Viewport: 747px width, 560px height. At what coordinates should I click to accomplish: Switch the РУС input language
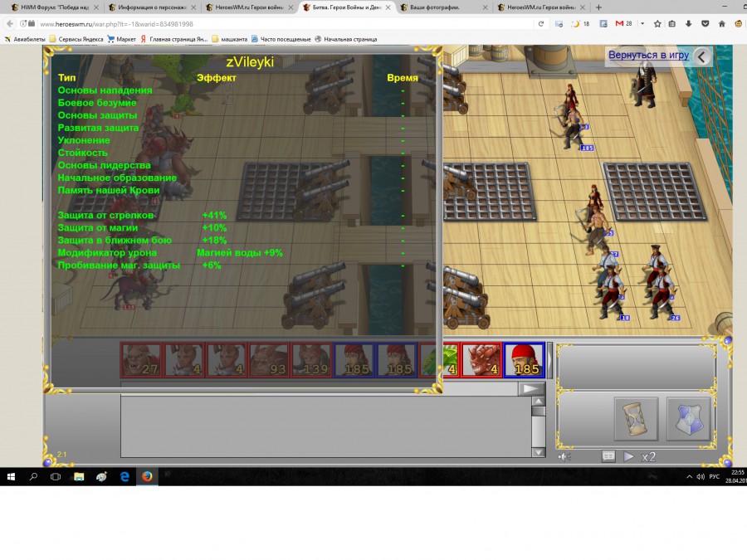(714, 477)
